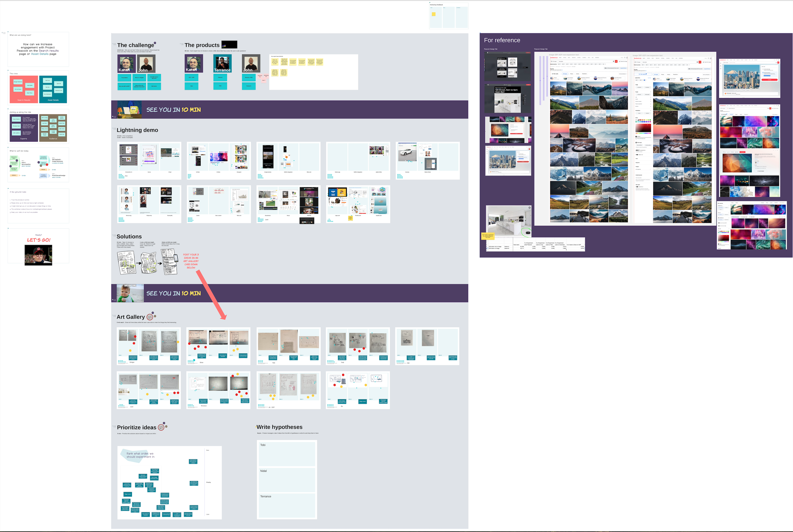Select the SpongeBob image in first break banner
793x532 pixels.
point(129,109)
